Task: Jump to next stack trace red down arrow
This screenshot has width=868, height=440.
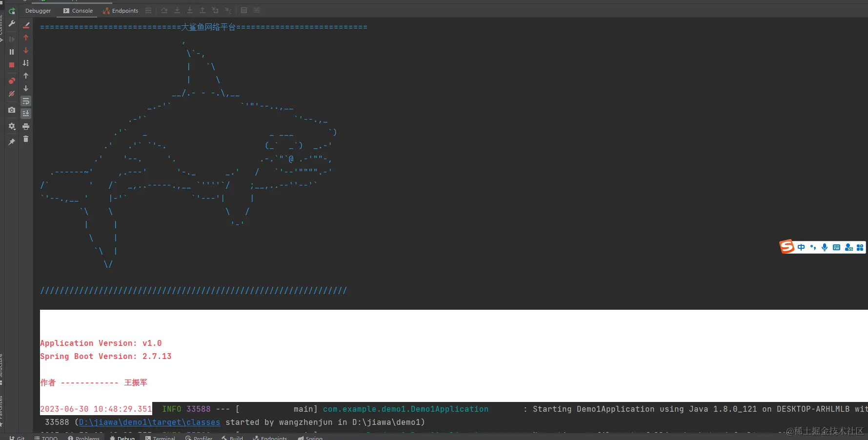Action: coord(26,50)
